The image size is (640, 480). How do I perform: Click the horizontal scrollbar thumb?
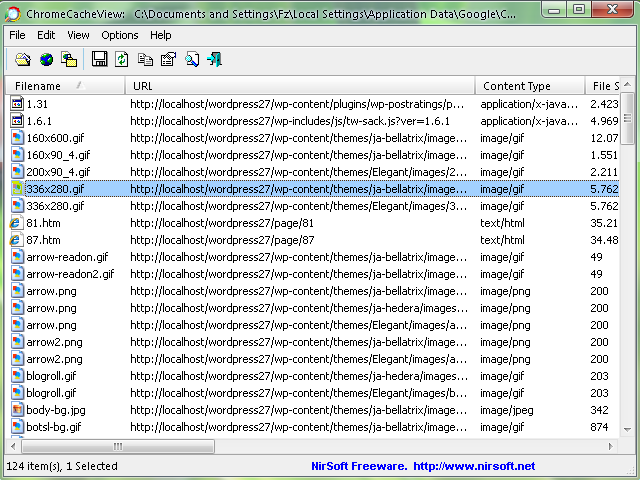point(118,446)
